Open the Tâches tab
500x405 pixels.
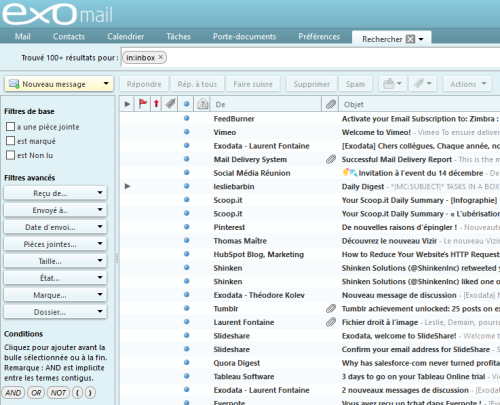click(178, 36)
